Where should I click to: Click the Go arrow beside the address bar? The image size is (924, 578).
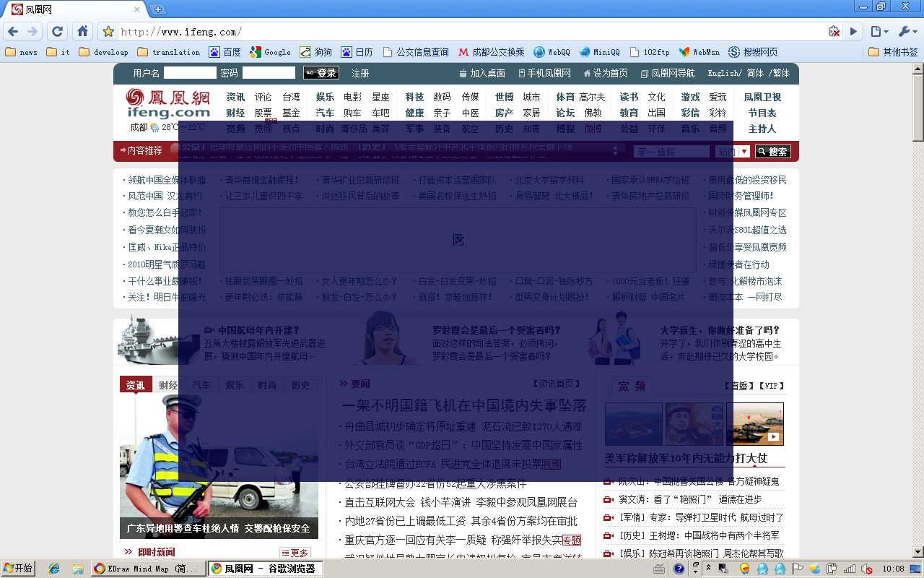[x=853, y=32]
